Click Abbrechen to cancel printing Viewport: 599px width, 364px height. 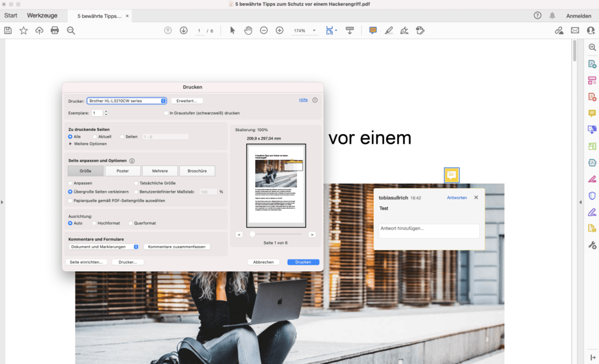coord(264,262)
